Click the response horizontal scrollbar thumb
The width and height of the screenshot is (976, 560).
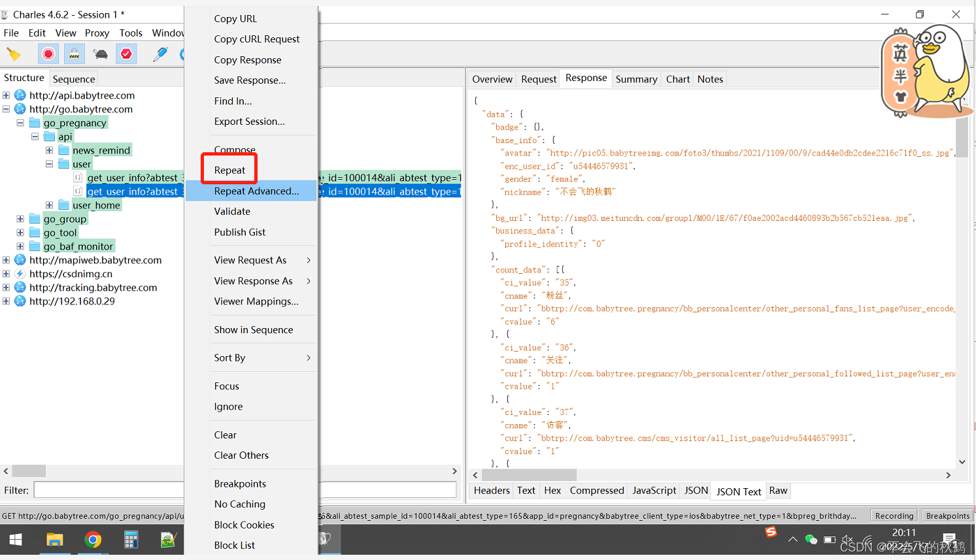(x=530, y=475)
